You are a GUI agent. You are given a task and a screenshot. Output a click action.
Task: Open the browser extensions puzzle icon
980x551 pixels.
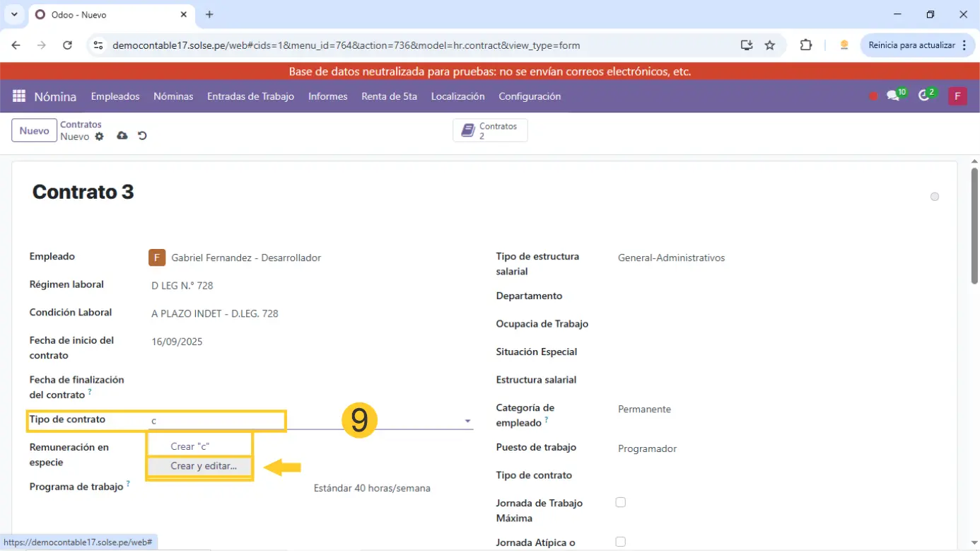click(x=805, y=45)
